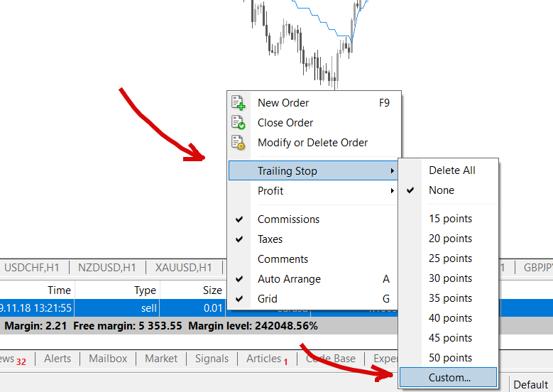Open the Custom... trailing stop dialog
The width and height of the screenshot is (553, 392).
coord(448,378)
